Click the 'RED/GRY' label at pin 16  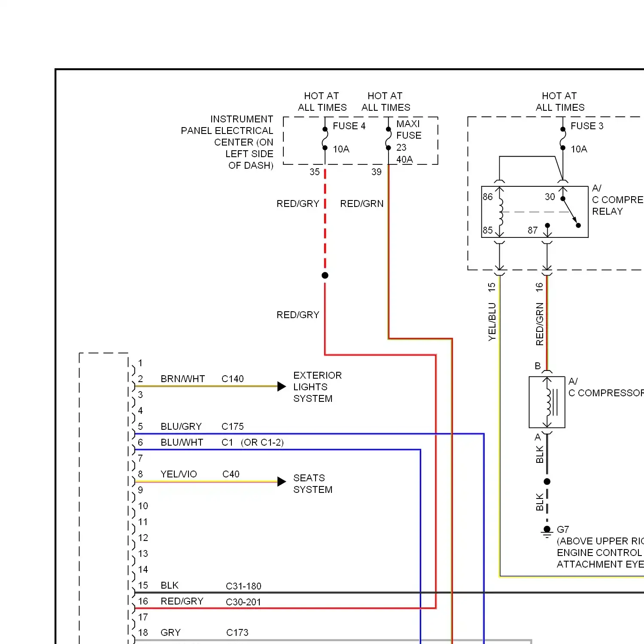(182, 601)
